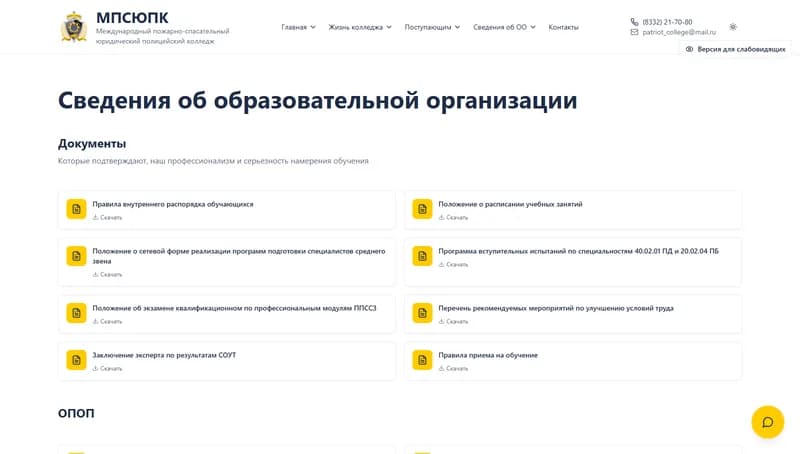Download Программа вступительных испытаний via Скачать

(x=453, y=264)
